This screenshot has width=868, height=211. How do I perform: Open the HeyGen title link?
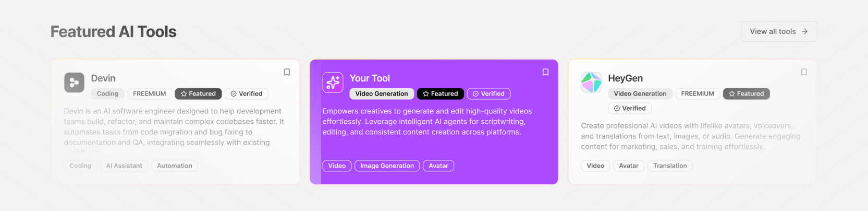[625, 78]
